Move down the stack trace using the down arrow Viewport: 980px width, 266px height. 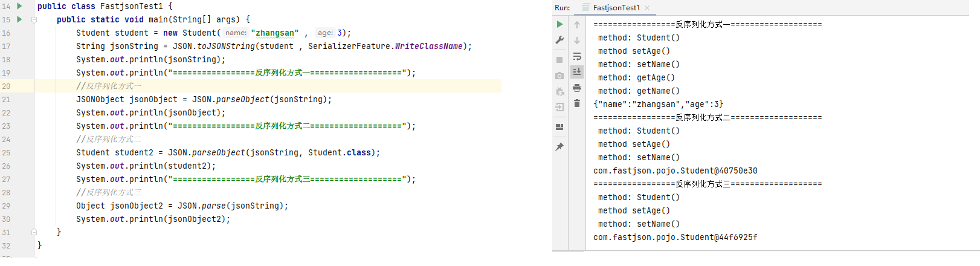[577, 41]
